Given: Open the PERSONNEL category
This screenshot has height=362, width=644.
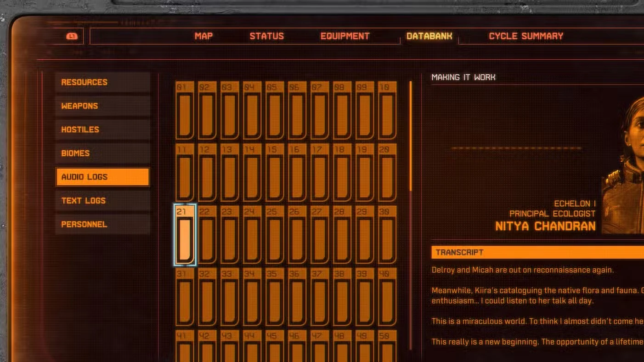Looking at the screenshot, I should pos(103,225).
